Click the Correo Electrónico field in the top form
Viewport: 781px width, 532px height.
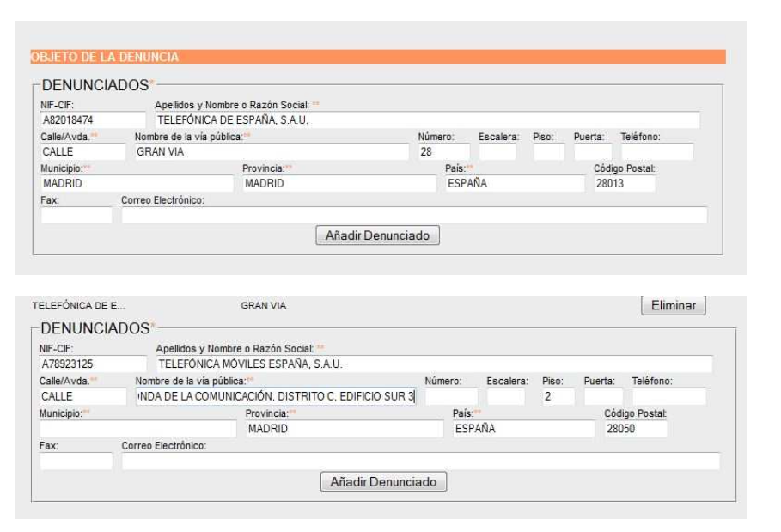point(414,216)
